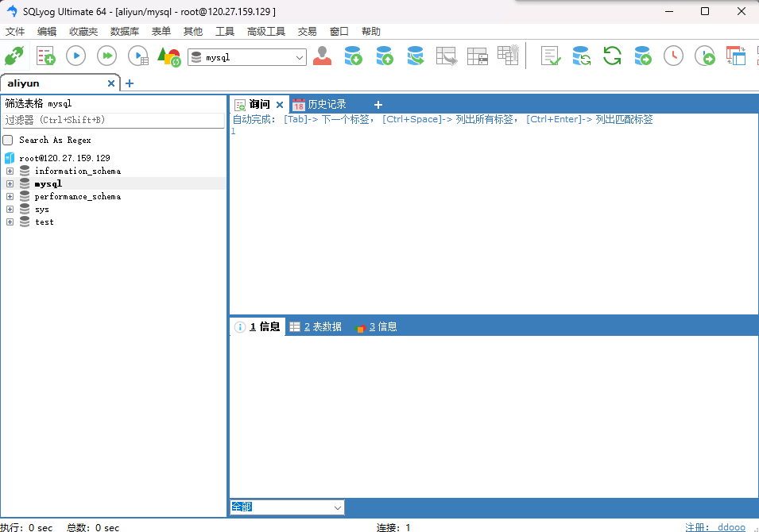Click the execute all queries icon
The width and height of the screenshot is (759, 532).
107,56
